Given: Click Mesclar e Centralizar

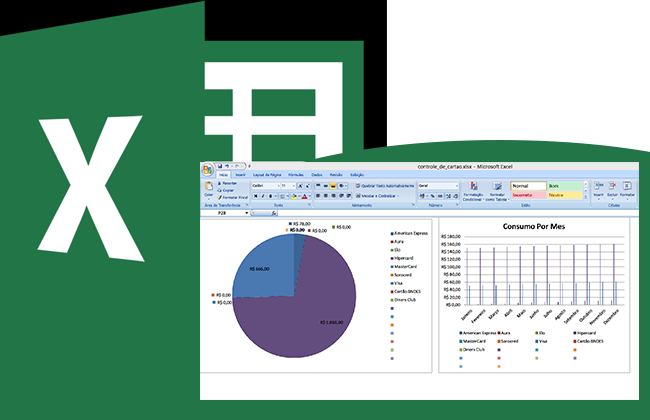Looking at the screenshot, I should click(377, 196).
